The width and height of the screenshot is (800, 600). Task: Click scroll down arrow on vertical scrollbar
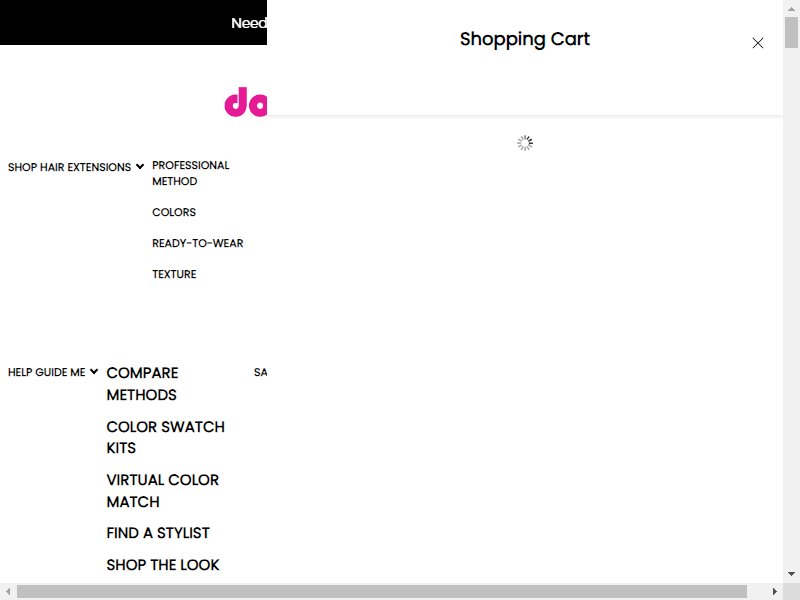(791, 574)
